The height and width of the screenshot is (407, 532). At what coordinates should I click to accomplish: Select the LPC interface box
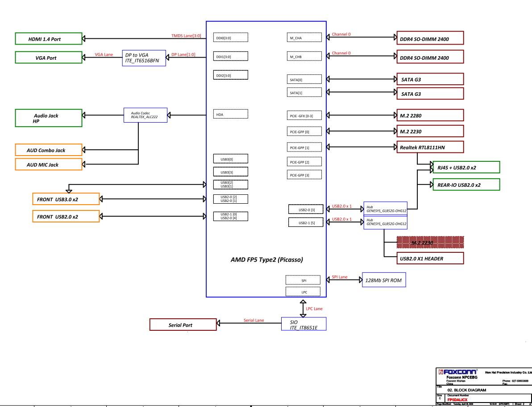[303, 292]
